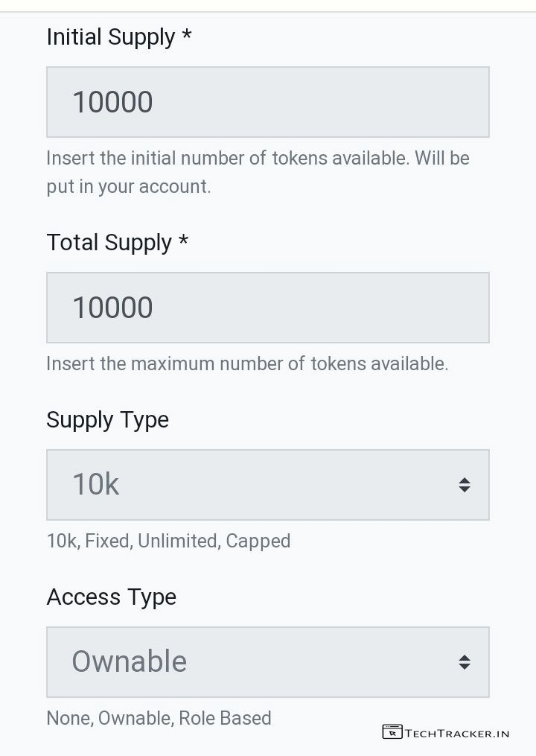Click the Supply Type label

[107, 420]
